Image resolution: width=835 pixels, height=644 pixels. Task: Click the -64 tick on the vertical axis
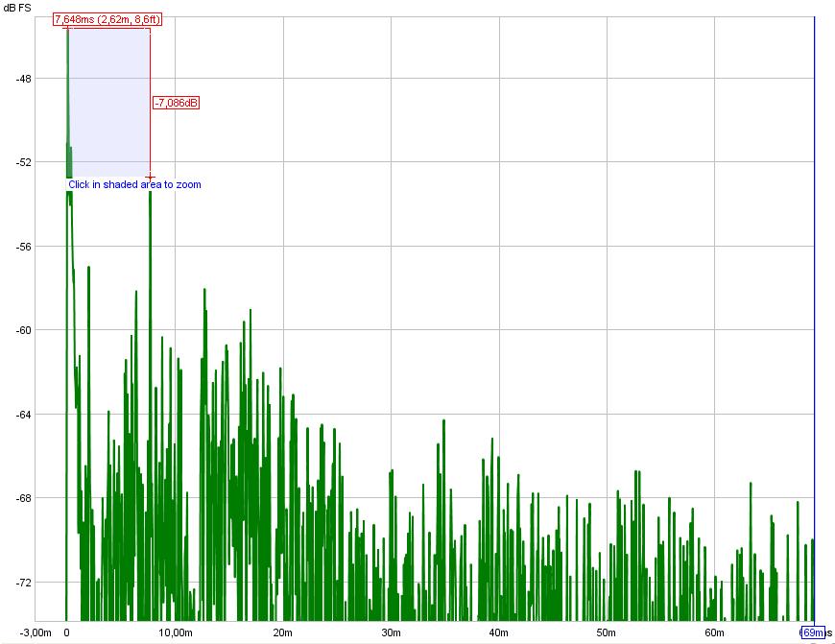24,415
